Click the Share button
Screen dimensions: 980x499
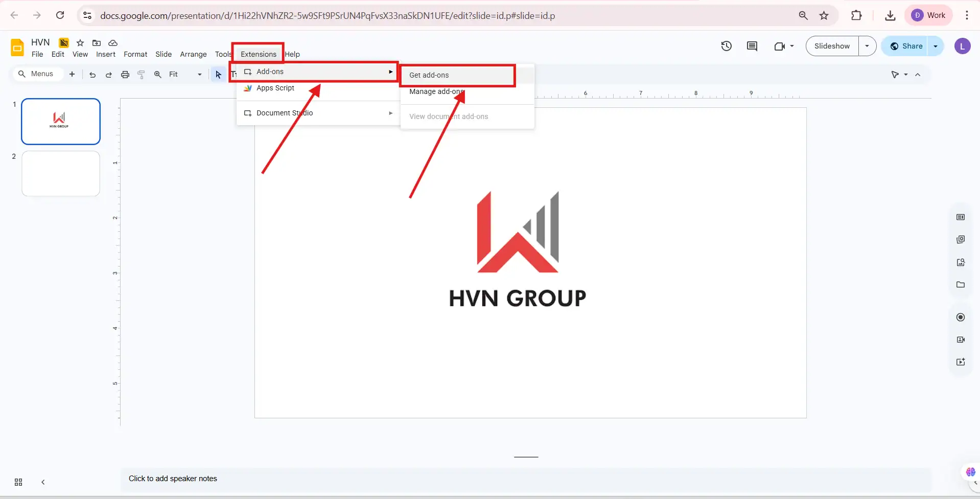[x=912, y=45]
